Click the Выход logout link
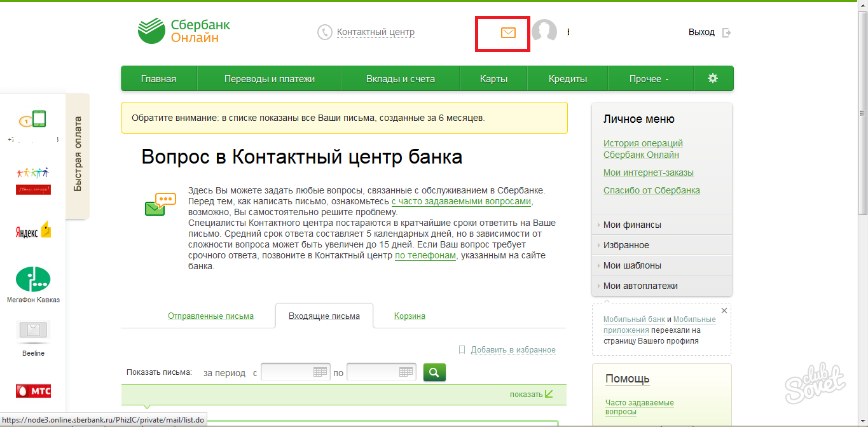The image size is (868, 427). tap(702, 32)
